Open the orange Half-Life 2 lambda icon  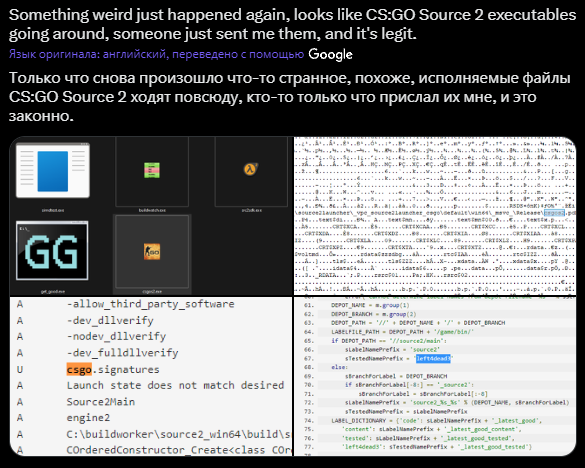(x=251, y=169)
